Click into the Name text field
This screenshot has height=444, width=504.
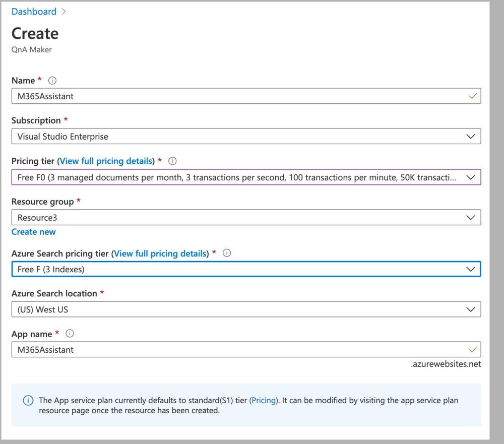coord(237,96)
